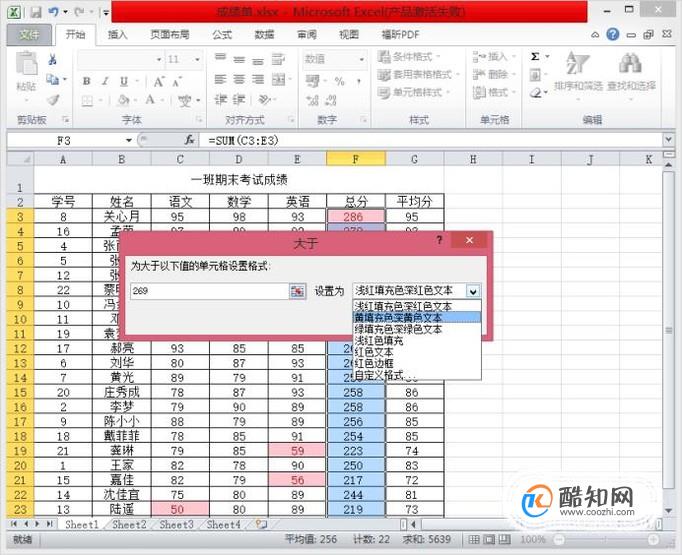
Task: Select the yellow fill dark yellow text option
Action: click(x=417, y=318)
